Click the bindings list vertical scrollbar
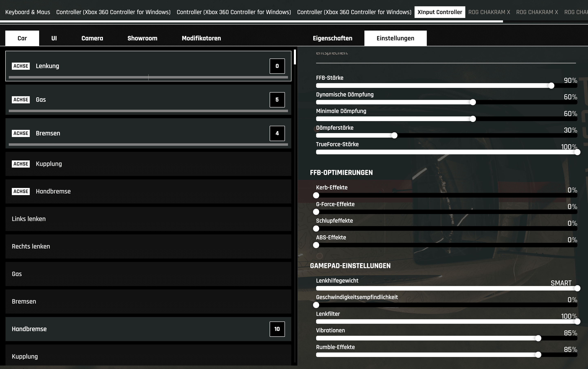The height and width of the screenshot is (369, 588). click(295, 57)
